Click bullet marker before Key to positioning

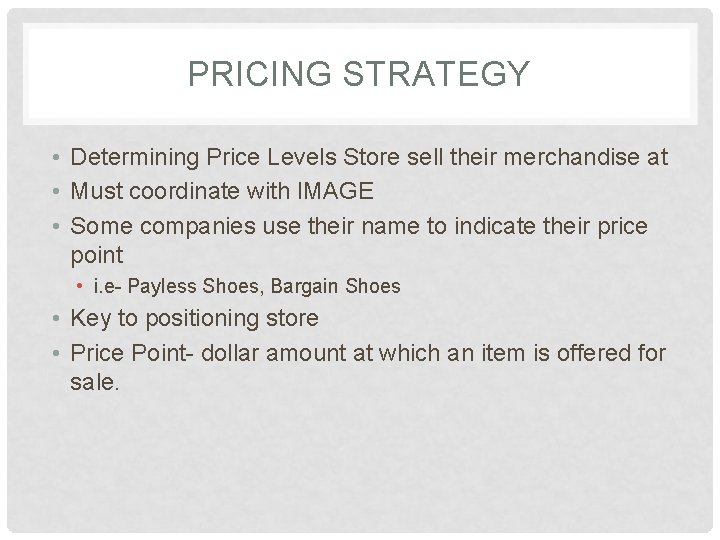pos(58,320)
